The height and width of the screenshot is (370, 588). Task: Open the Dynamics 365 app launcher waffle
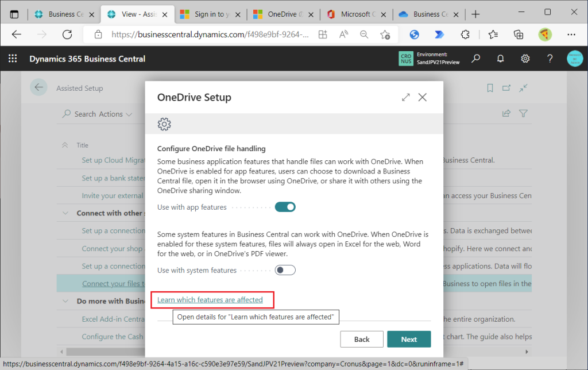point(13,59)
